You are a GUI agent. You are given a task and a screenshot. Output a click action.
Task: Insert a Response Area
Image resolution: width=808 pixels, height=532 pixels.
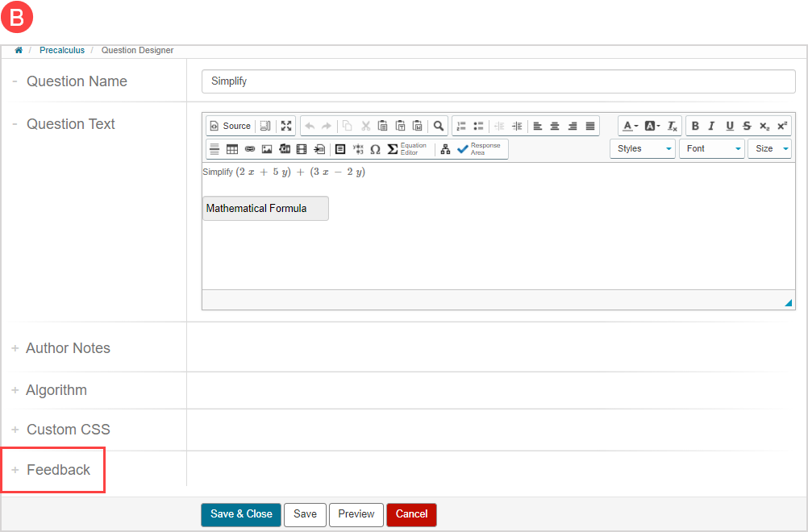479,149
